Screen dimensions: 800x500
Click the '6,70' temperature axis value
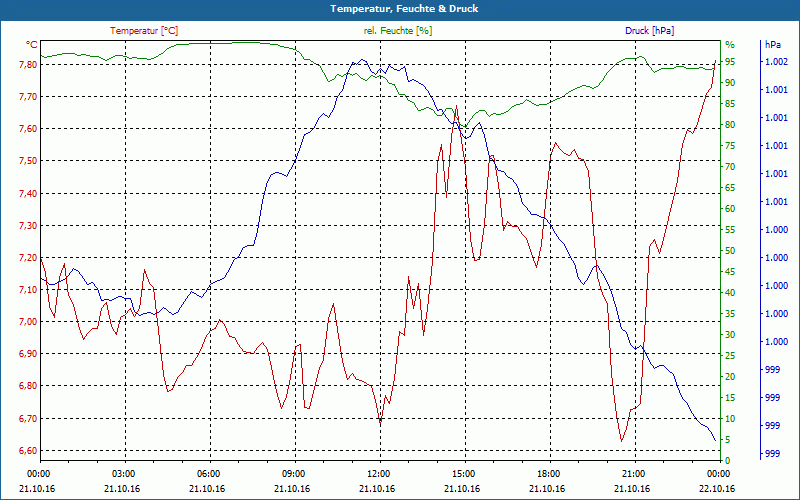(x=29, y=418)
